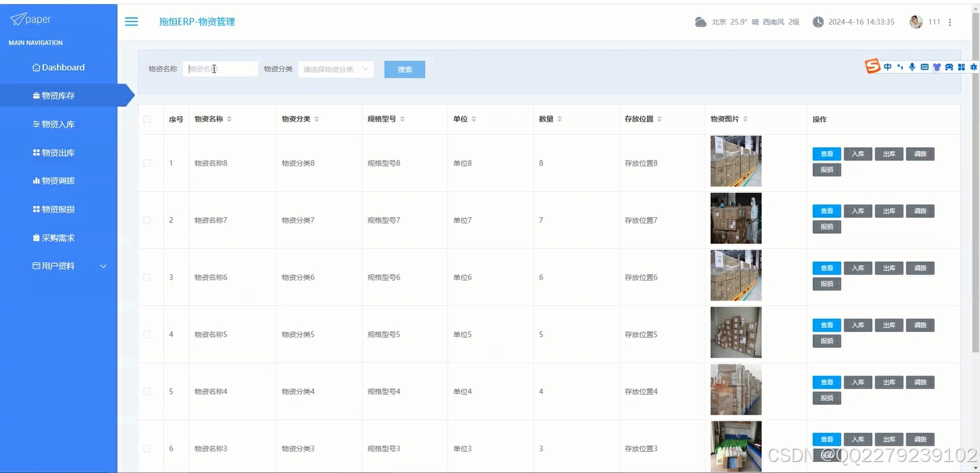The width and height of the screenshot is (980, 473).
Task: Select the 物资库存 menu item
Action: pyautogui.click(x=58, y=95)
